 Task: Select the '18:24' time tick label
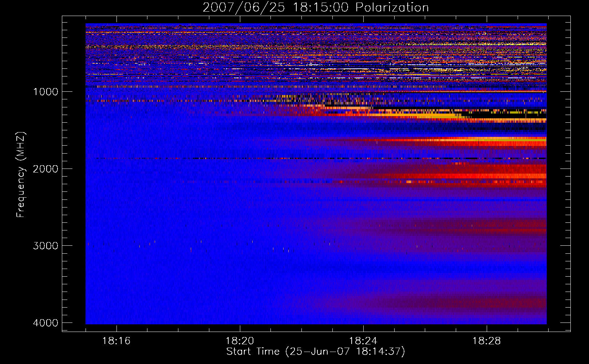(363, 341)
